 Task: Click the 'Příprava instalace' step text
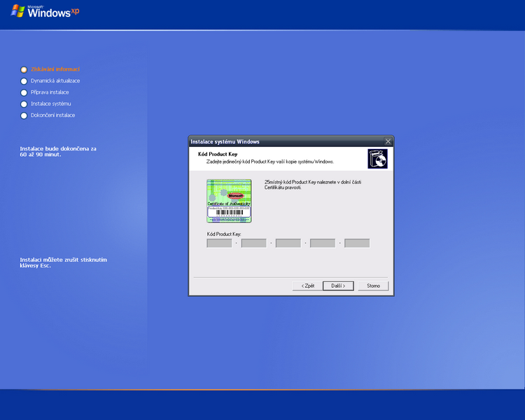50,92
